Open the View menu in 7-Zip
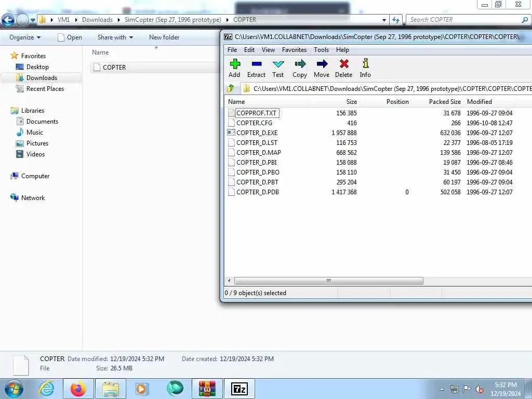The height and width of the screenshot is (399, 532). click(268, 50)
